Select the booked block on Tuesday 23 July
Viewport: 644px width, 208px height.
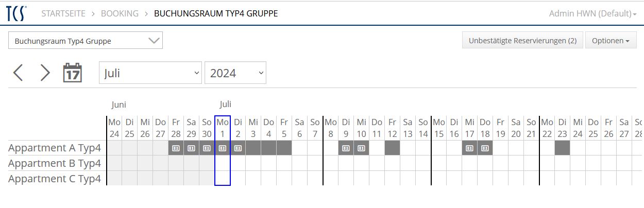562,148
